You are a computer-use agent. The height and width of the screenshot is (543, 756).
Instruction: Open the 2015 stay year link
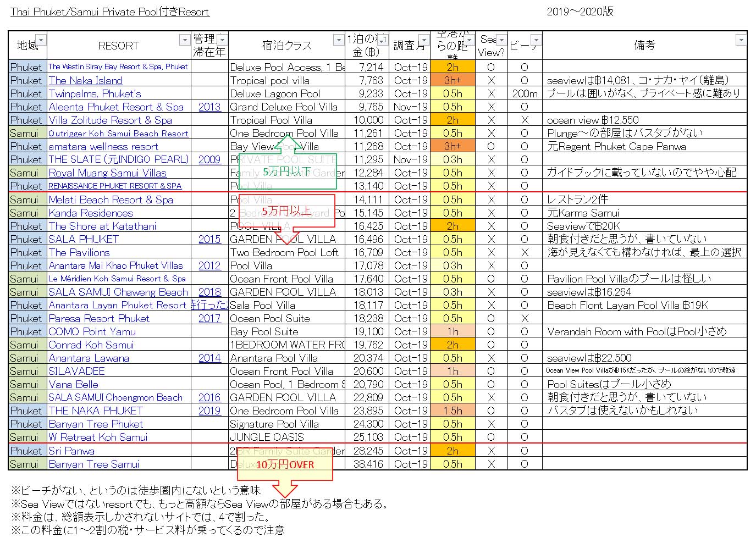209,239
